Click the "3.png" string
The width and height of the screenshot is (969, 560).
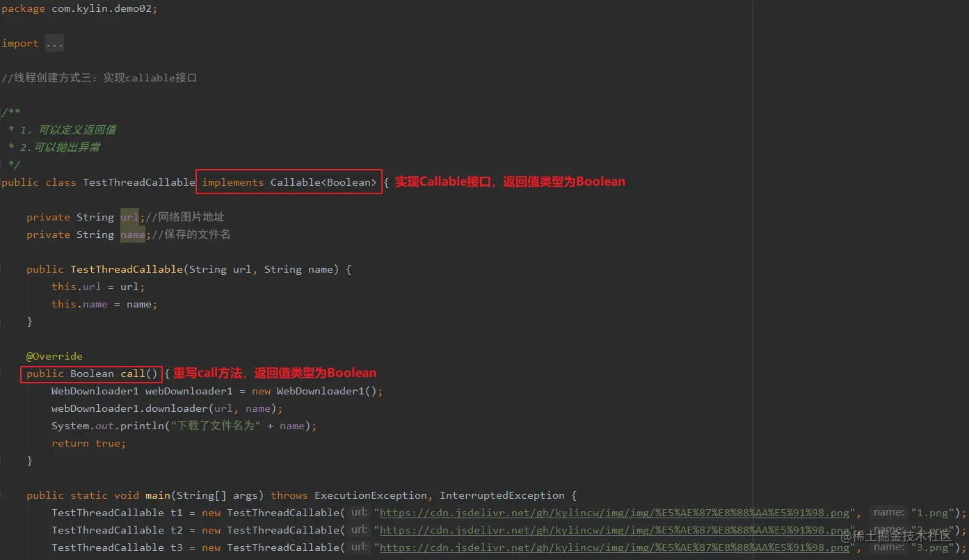point(933,547)
